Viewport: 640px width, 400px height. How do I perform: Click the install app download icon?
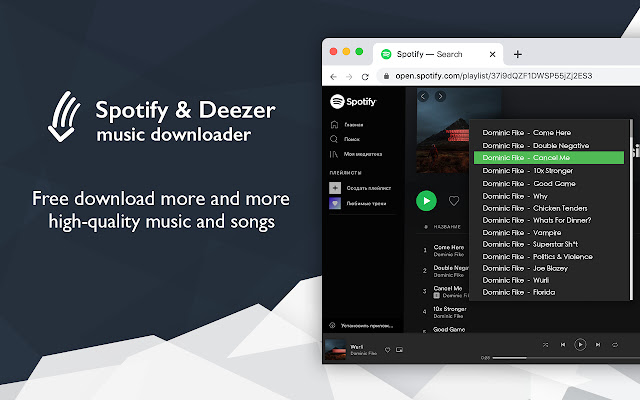click(332, 325)
